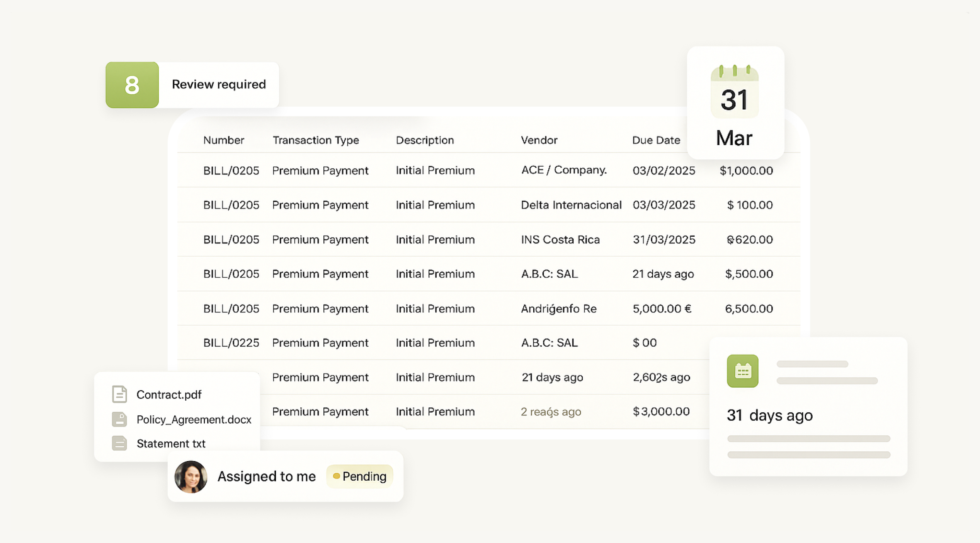The image size is (980, 543).
Task: Click the Statement txt file icon
Action: (x=119, y=443)
